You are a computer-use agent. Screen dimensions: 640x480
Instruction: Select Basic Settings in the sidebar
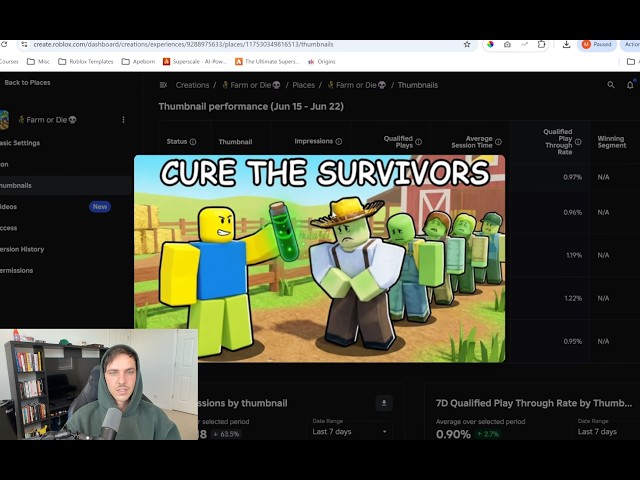coord(20,143)
